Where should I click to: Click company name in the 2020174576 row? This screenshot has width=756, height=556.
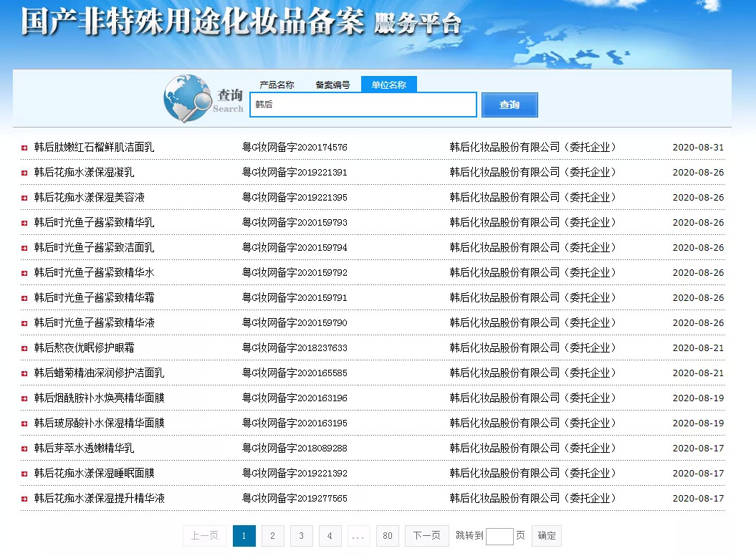click(x=532, y=147)
